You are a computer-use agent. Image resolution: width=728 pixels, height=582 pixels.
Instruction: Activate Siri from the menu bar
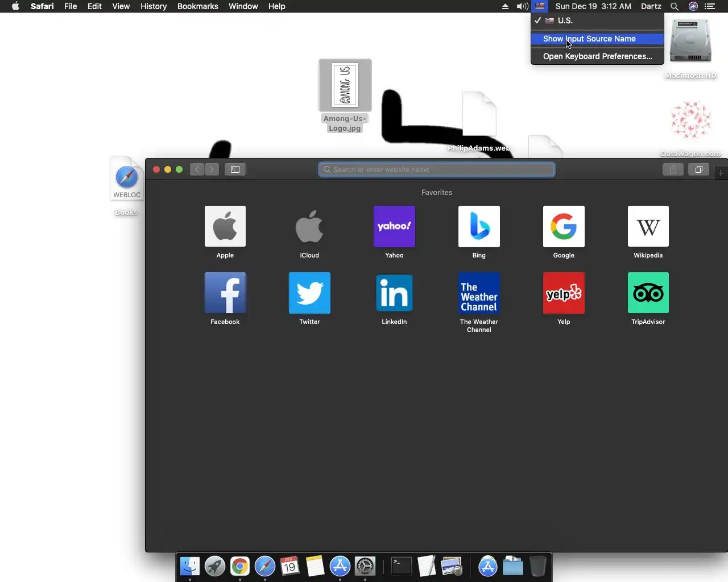click(693, 6)
